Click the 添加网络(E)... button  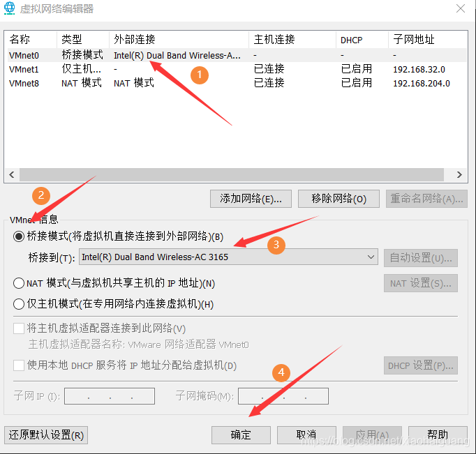click(x=251, y=199)
